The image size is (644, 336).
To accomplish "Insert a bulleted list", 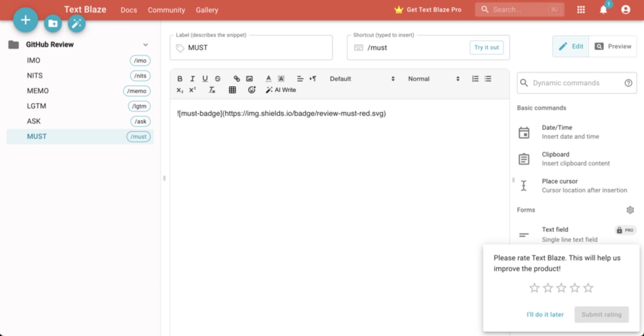I will [488, 79].
